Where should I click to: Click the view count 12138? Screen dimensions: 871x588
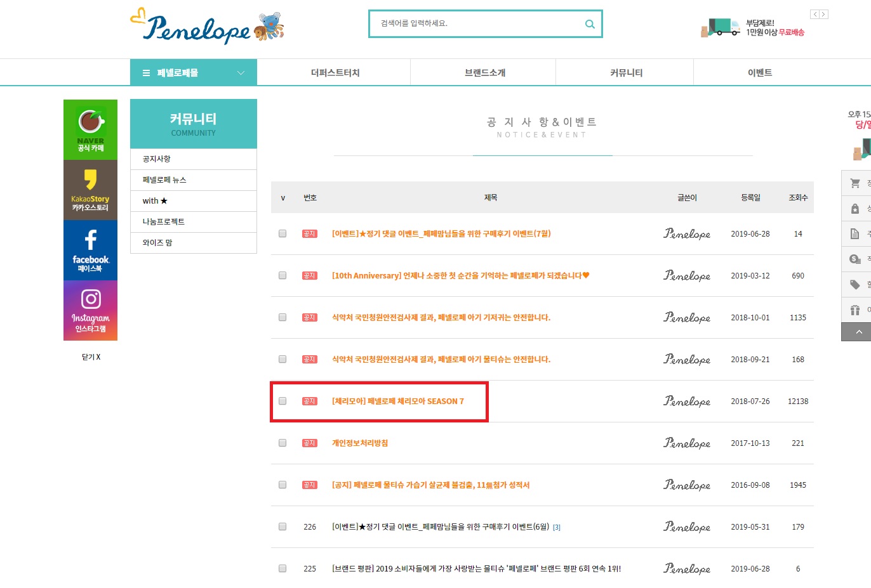[798, 401]
